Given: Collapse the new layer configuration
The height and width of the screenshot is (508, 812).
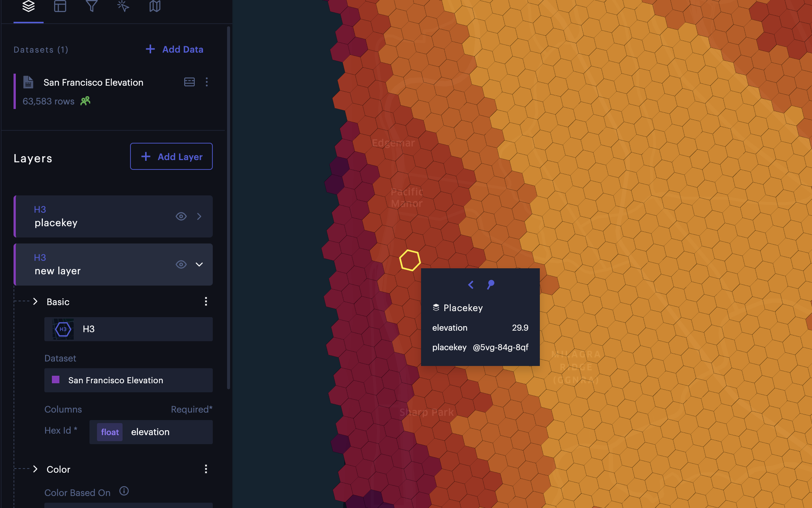Looking at the screenshot, I should pyautogui.click(x=199, y=265).
